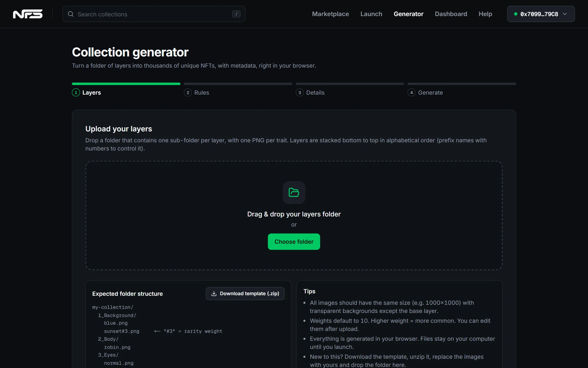Click the 'my-collection/' line

pos(112,307)
